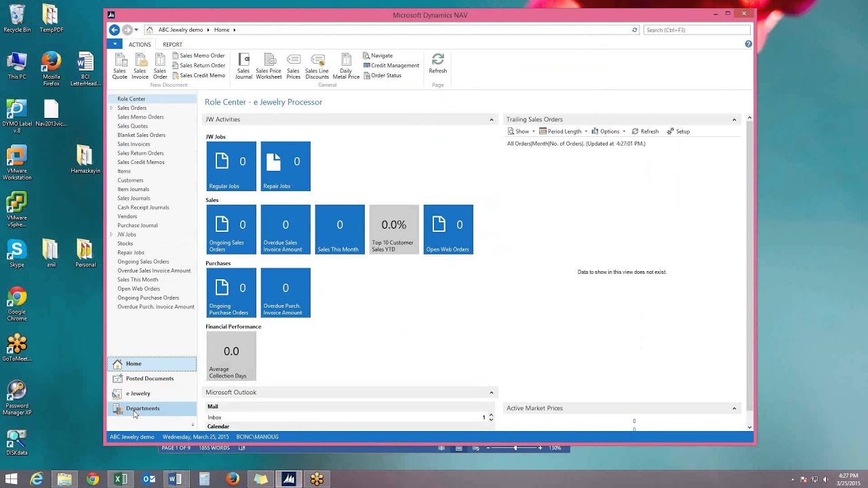Open Credit Management in ribbon
This screenshot has height=488, width=868.
[x=391, y=66]
